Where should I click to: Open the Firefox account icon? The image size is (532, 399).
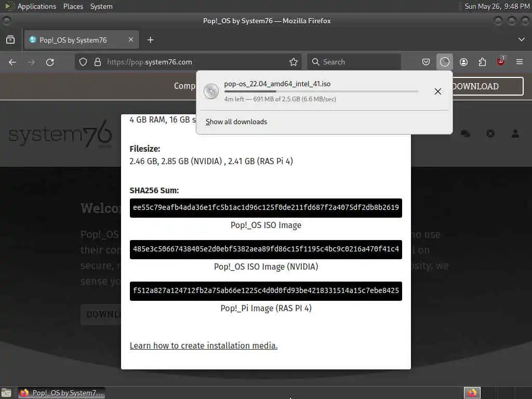[x=463, y=62]
